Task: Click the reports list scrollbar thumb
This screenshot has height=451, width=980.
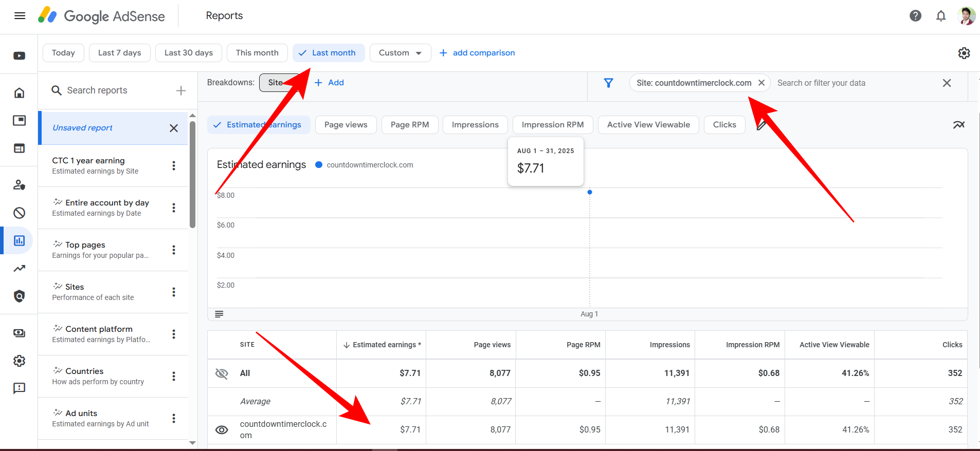Action: click(x=193, y=174)
